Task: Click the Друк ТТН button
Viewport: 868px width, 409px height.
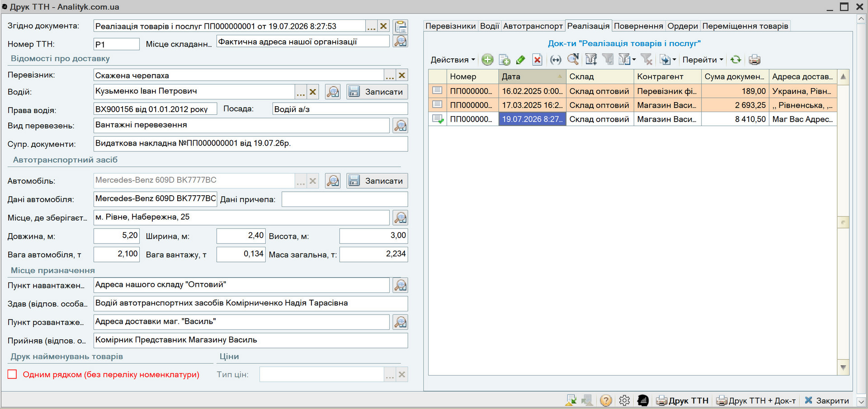Action: [x=683, y=400]
